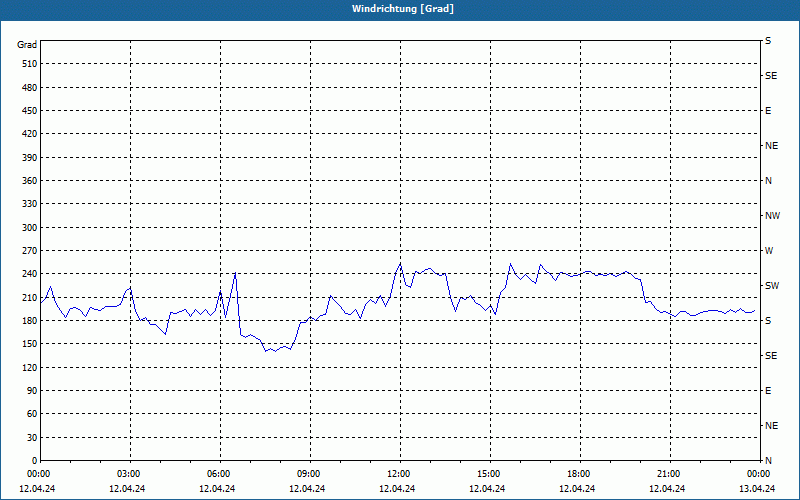Screen dimensions: 800x500
Task: Click the 120 y-axis value
Action: click(30, 367)
